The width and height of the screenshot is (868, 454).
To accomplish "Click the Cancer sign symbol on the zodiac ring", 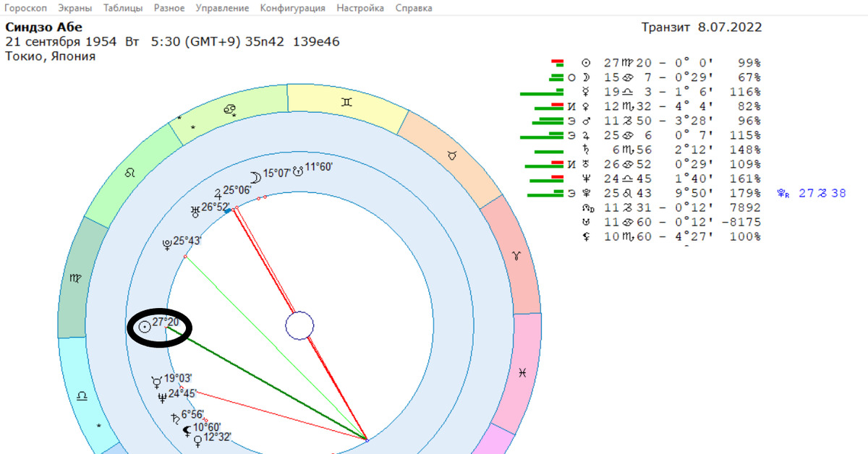I will (x=229, y=108).
